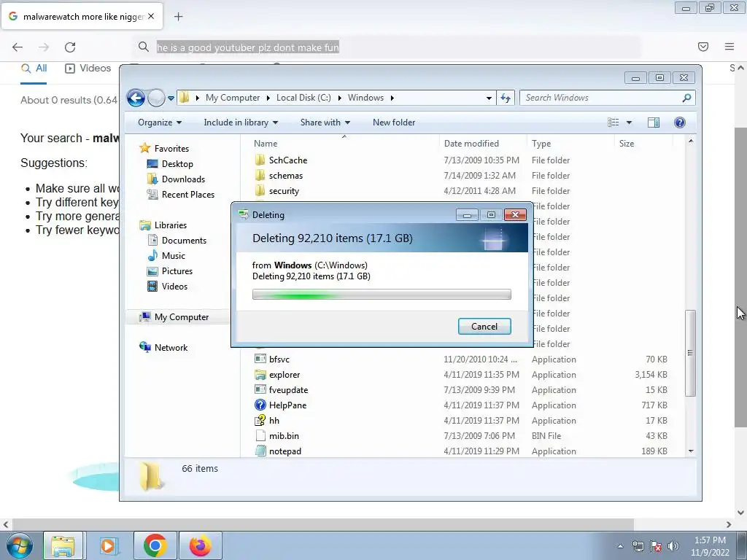Viewport: 747px width, 560px height.
Task: Select the SchCache folder
Action: (287, 160)
